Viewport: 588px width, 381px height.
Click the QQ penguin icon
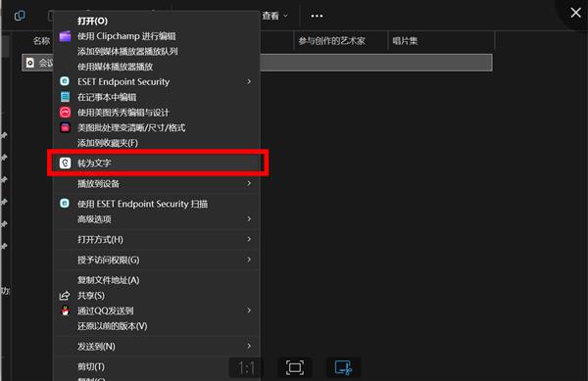[65, 310]
